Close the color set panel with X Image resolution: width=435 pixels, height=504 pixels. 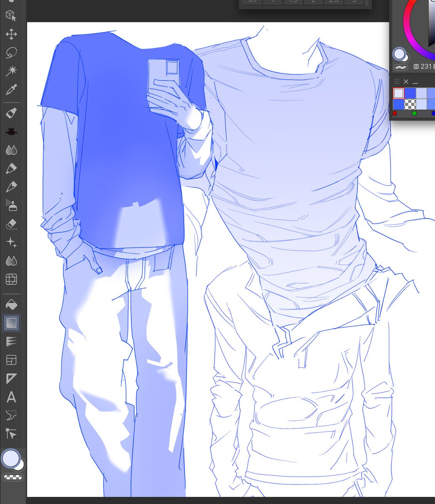coord(406,81)
